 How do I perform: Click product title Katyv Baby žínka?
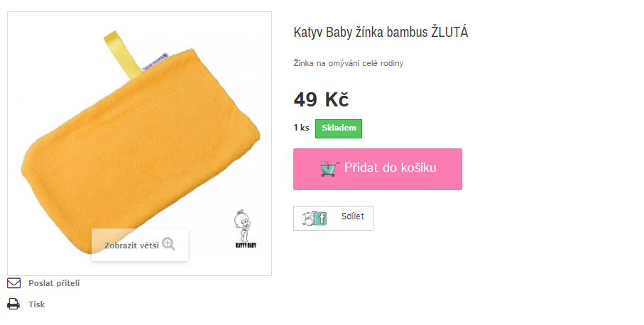click(381, 32)
